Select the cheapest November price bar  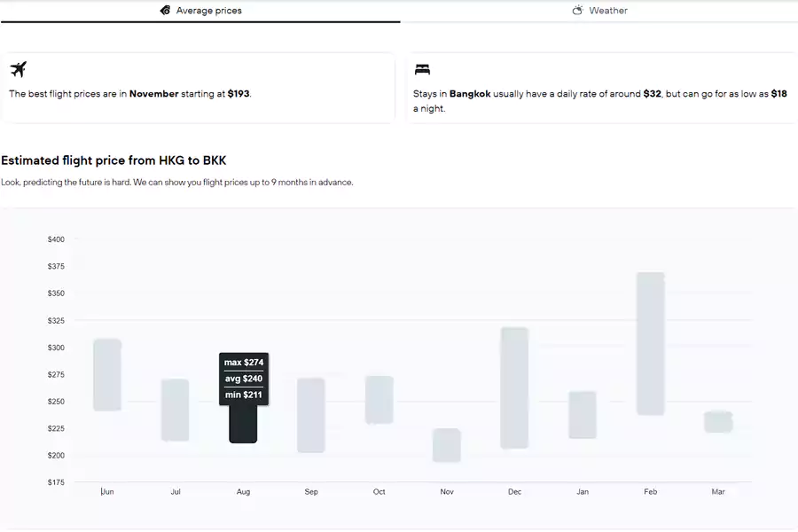(447, 445)
